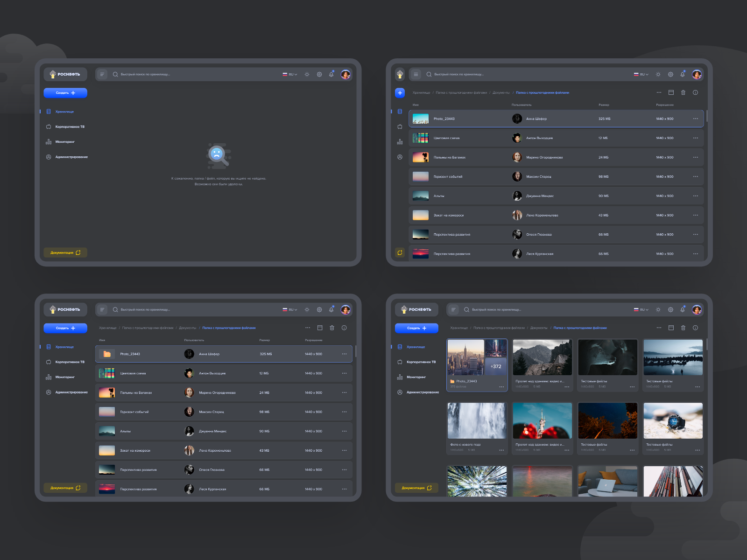Click the 'Создать' button on the empty results screen
This screenshot has height=560, width=747.
[x=65, y=93]
